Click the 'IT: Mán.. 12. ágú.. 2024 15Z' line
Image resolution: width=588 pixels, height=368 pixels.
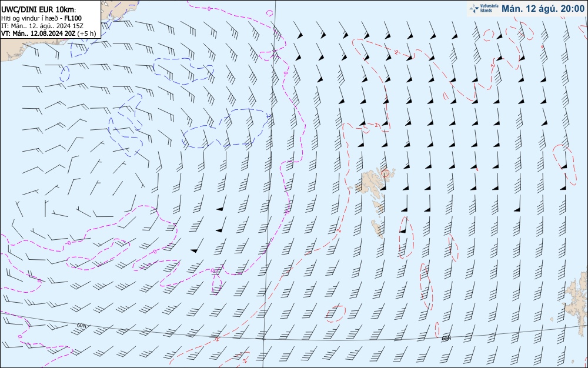[42, 26]
